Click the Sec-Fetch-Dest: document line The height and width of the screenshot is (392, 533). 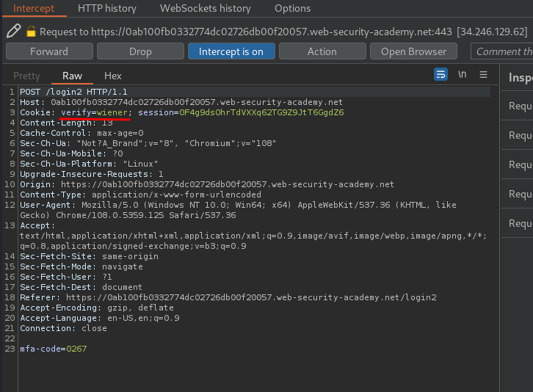[81, 287]
